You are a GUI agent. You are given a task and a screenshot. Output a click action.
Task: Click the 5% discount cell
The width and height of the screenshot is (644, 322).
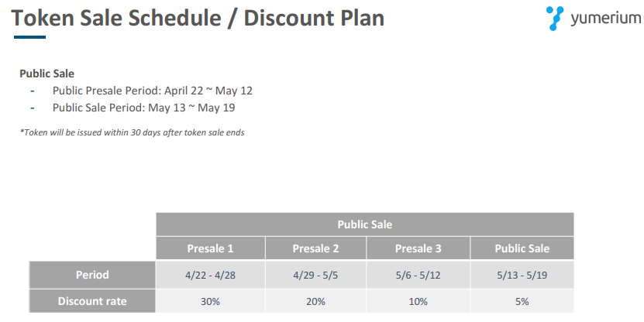[x=522, y=301]
